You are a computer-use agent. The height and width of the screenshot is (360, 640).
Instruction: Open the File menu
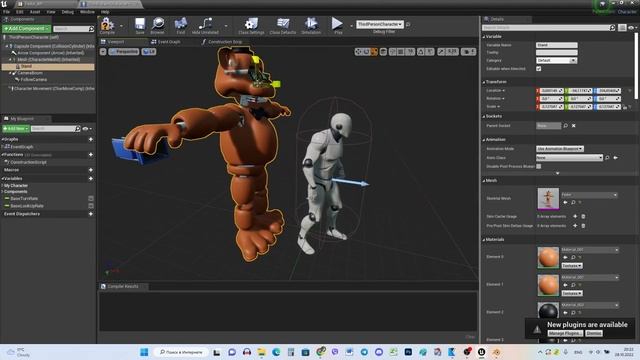point(7,12)
